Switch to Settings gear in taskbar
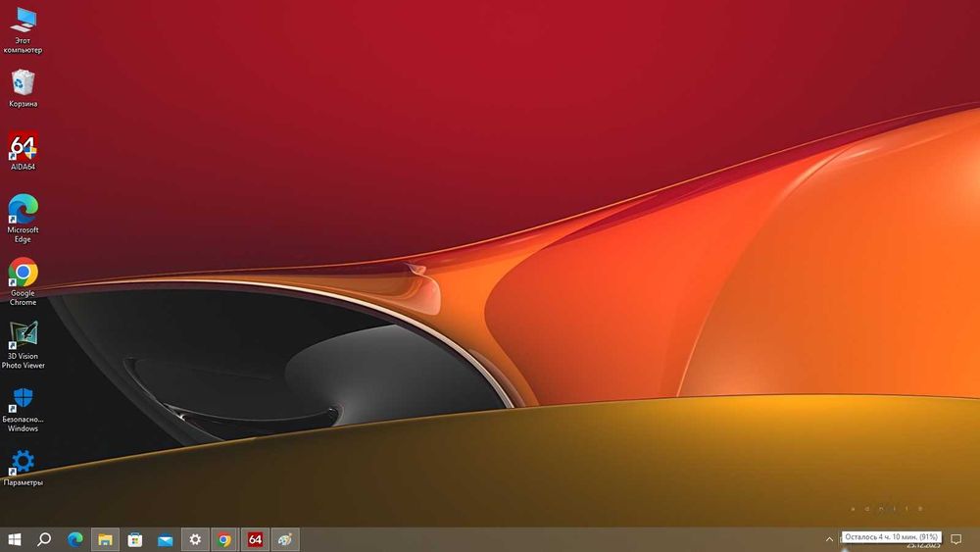 coord(195,539)
